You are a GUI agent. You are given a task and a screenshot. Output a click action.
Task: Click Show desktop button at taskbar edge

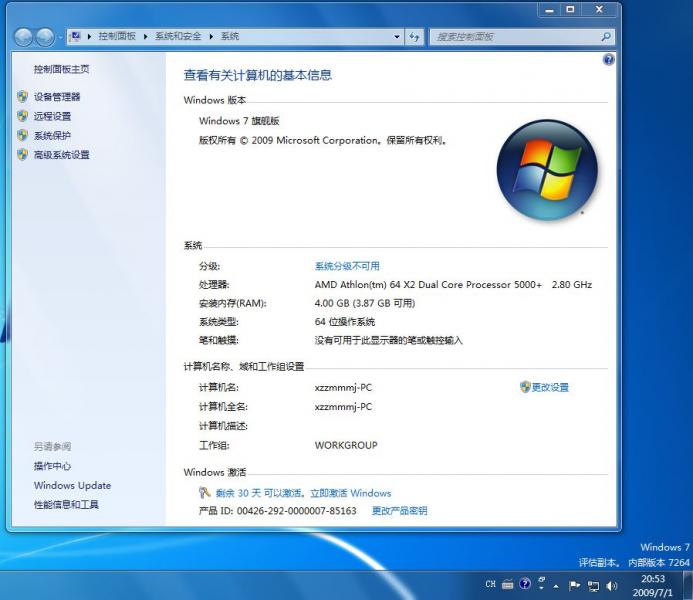[689, 585]
